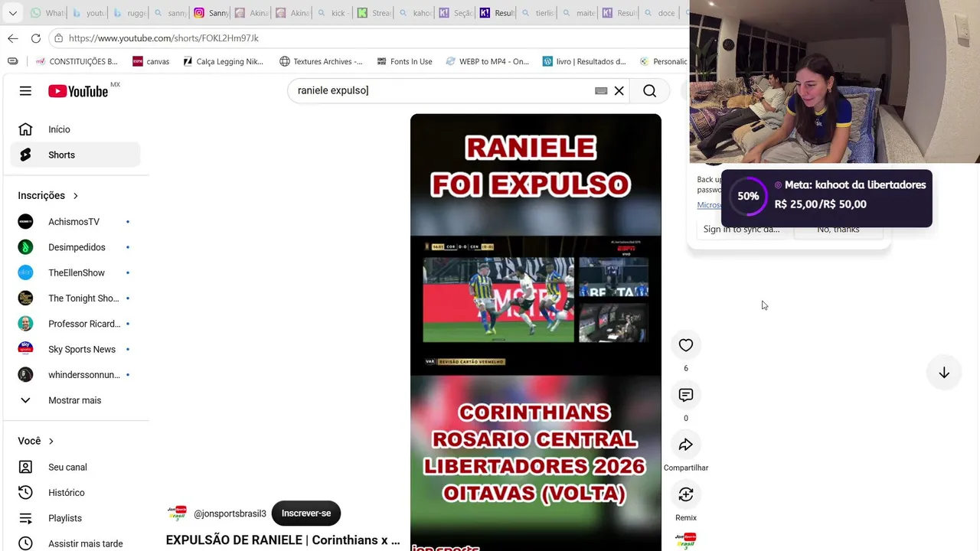The width and height of the screenshot is (980, 551).
Task: Open the YouTube hamburger guide menu
Action: (x=25, y=91)
